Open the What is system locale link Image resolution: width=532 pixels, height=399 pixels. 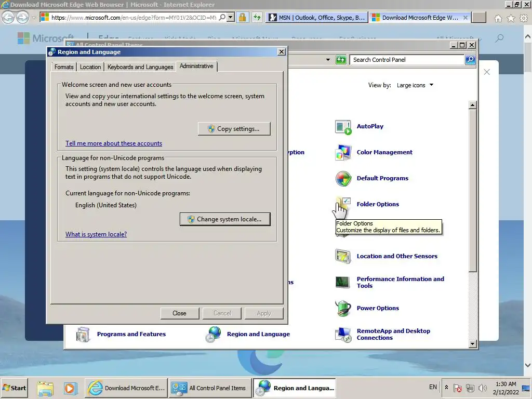point(96,234)
